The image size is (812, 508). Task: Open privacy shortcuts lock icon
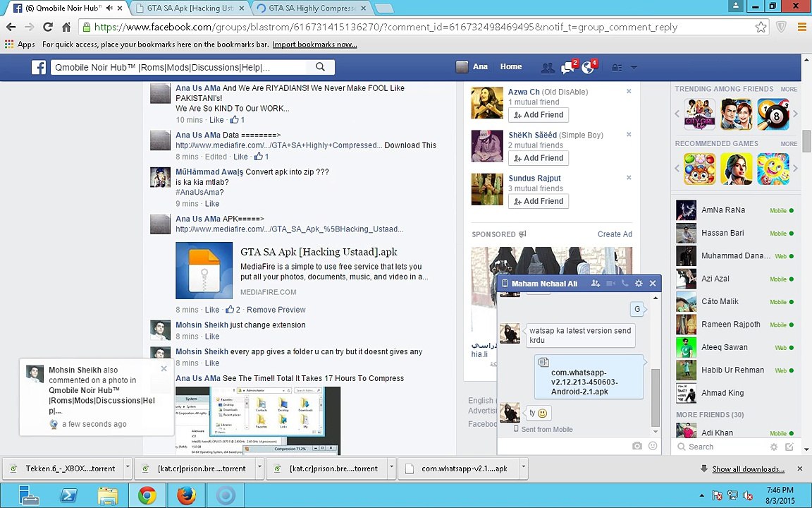pyautogui.click(x=617, y=68)
